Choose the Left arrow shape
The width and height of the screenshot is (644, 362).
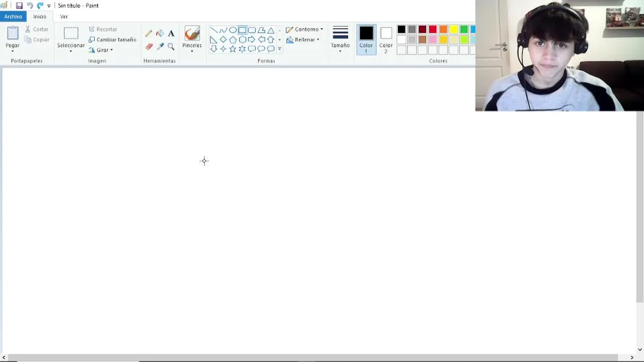262,39
